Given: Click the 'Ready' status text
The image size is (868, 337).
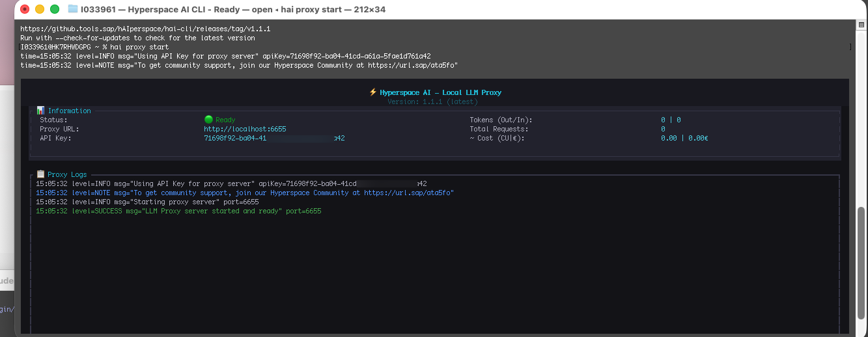Looking at the screenshot, I should click(225, 120).
